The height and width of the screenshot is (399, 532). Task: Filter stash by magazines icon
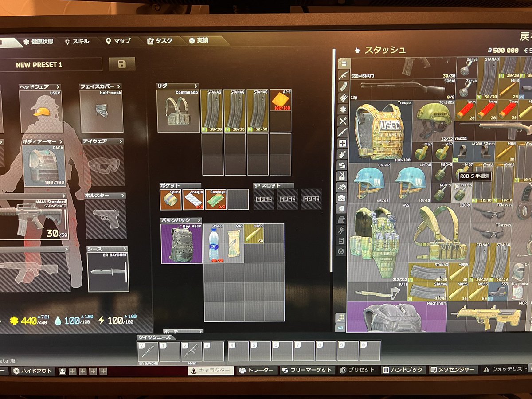tap(342, 86)
